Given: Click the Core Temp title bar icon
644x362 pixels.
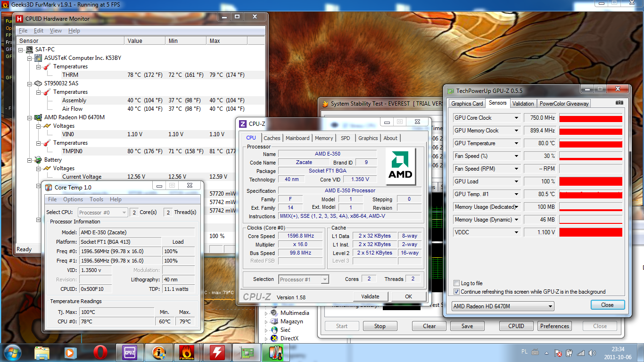Looking at the screenshot, I should 49,187.
